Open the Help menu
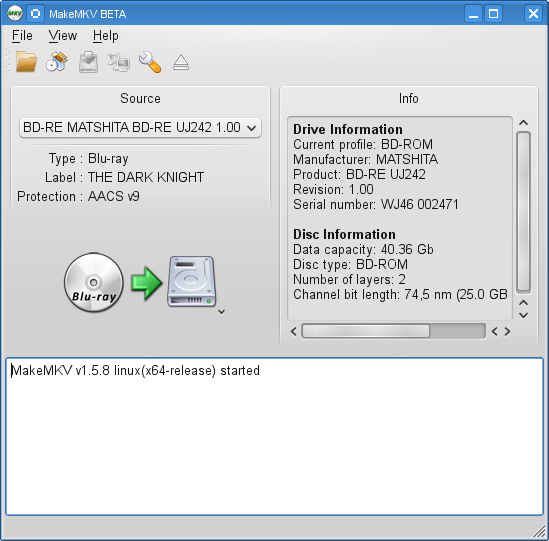Screen dimensions: 549x541 pos(105,36)
